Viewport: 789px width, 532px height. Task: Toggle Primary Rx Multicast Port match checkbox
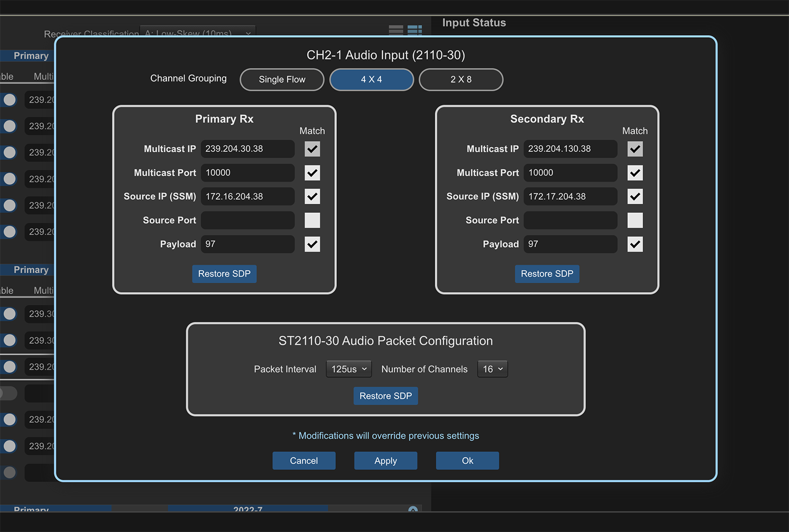[x=312, y=173]
